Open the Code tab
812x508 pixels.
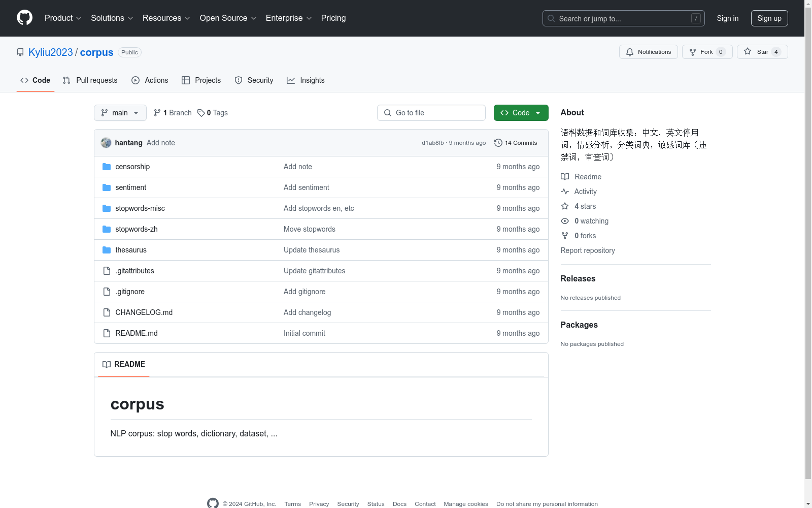click(36, 80)
